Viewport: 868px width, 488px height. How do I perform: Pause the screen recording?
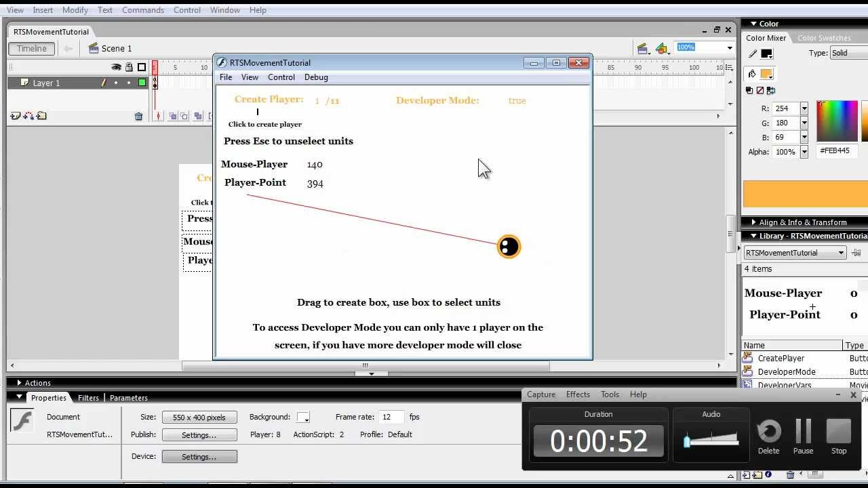click(804, 431)
